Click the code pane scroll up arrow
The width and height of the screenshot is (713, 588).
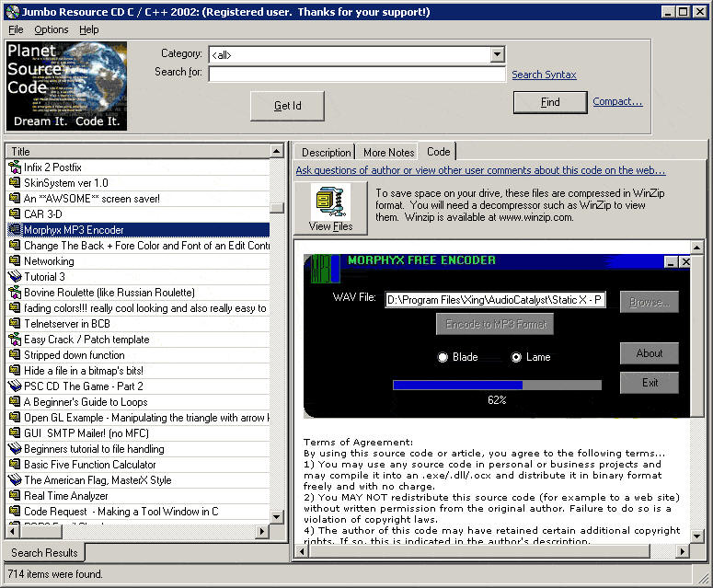697,248
